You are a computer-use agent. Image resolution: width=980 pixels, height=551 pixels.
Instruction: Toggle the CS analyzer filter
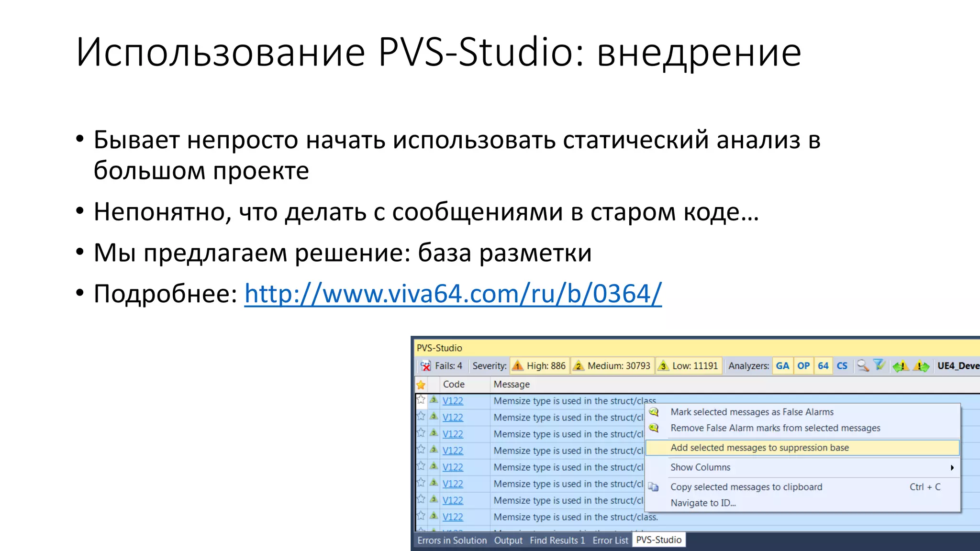click(842, 366)
